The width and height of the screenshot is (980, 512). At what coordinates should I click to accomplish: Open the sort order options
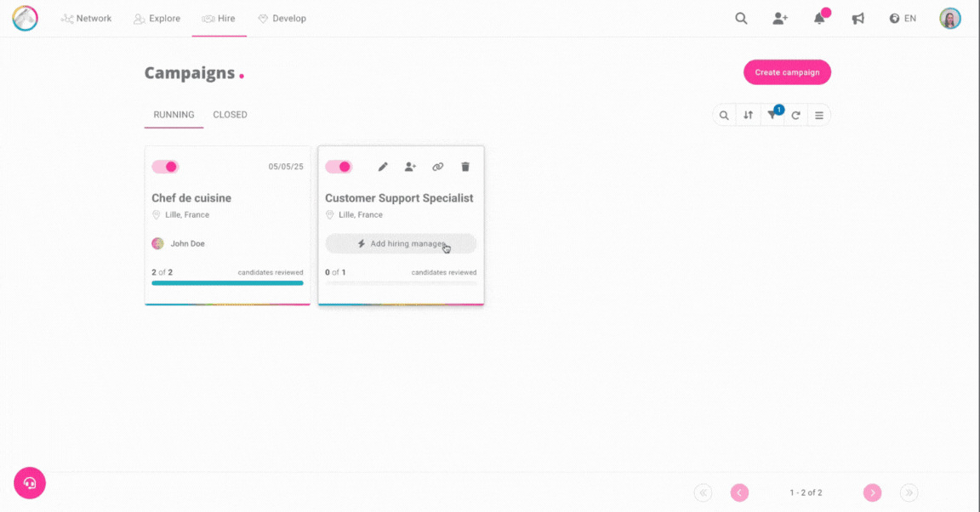[748, 116]
